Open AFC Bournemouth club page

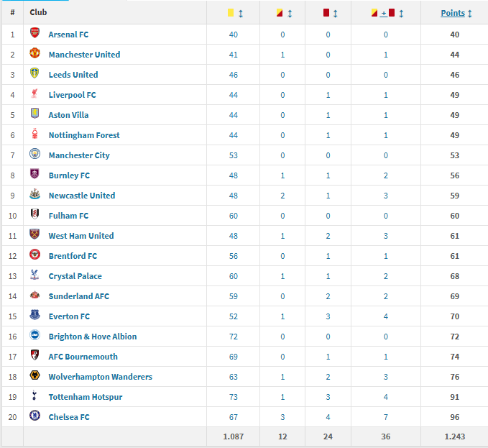coord(83,357)
